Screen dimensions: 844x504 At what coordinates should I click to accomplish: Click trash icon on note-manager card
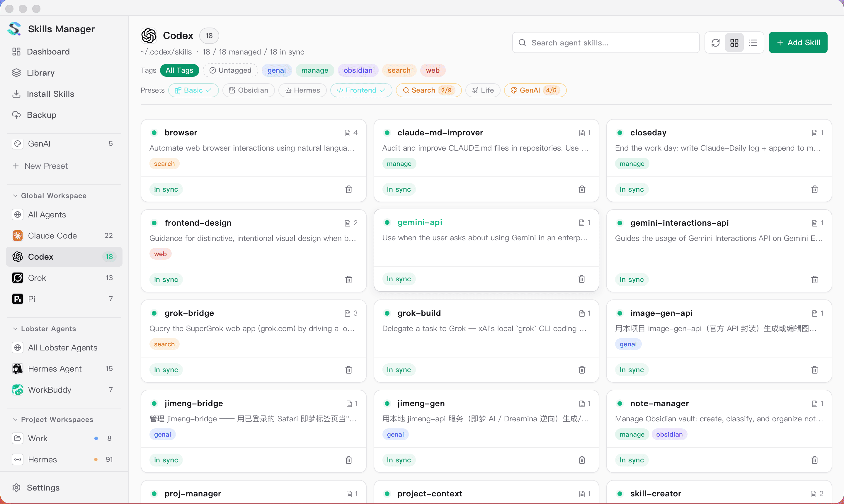(814, 460)
